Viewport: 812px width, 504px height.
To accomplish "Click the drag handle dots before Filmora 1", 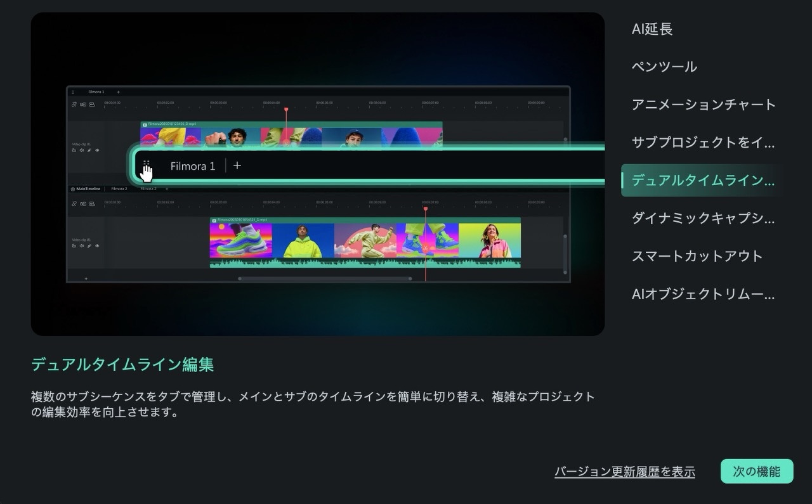I will point(147,164).
